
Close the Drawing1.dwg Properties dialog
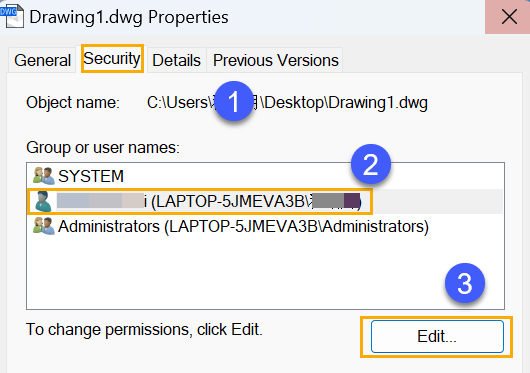pos(508,17)
